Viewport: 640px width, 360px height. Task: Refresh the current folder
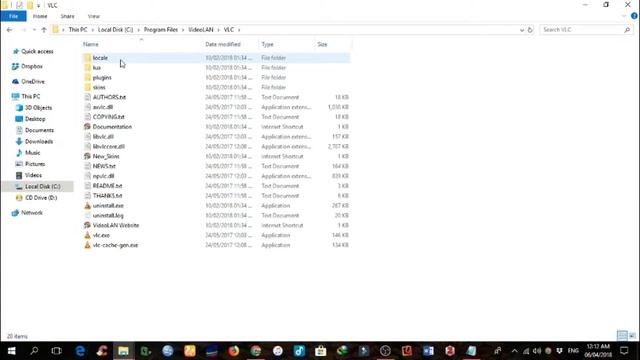coord(530,30)
